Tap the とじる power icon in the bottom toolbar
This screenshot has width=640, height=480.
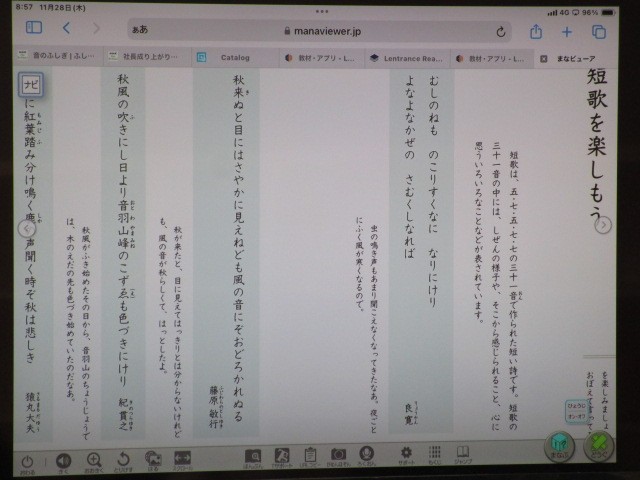(x=27, y=463)
